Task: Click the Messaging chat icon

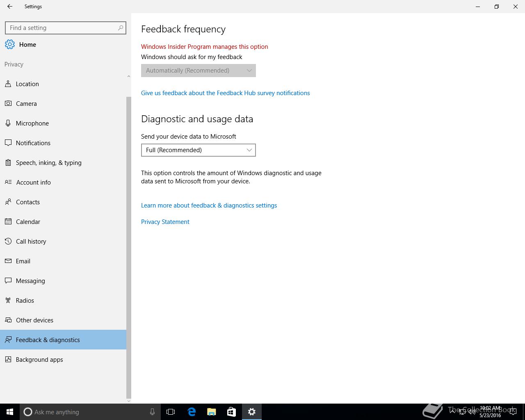Action: 8,281
